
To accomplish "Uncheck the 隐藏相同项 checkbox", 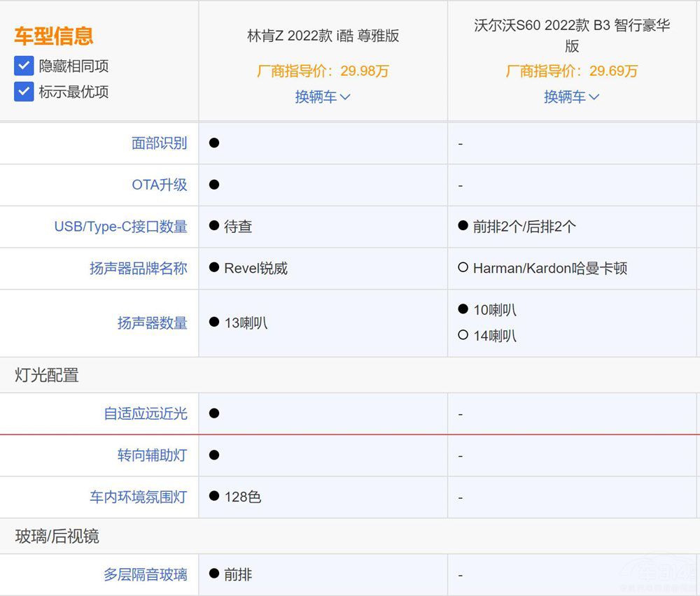I will (x=24, y=66).
